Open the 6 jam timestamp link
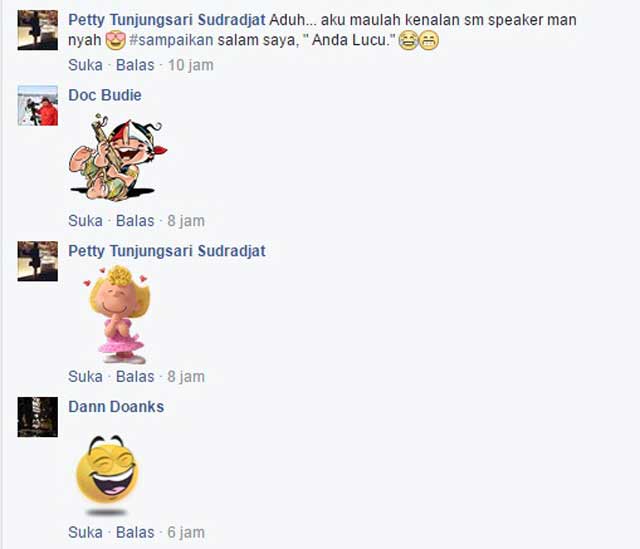This screenshot has height=549, width=640. (x=186, y=532)
